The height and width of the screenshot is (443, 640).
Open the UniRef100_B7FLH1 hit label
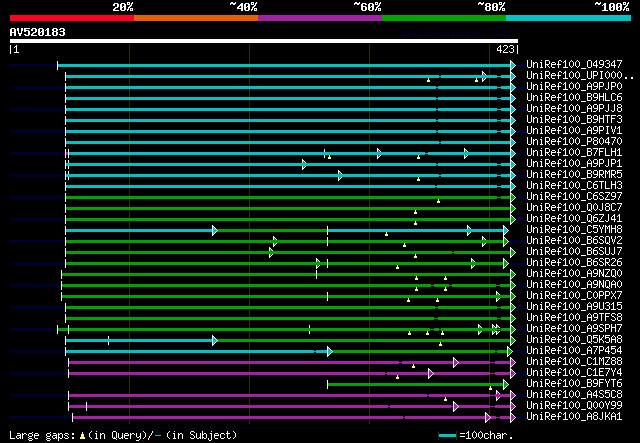pyautogui.click(x=573, y=153)
